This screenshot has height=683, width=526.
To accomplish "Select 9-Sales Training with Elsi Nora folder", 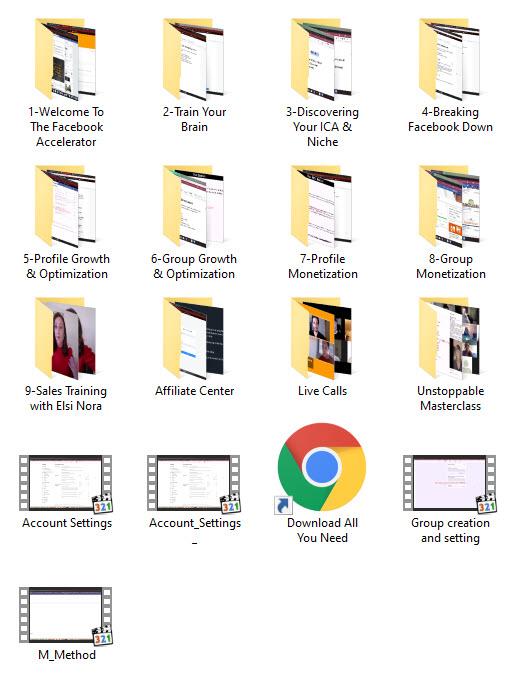I will 65,338.
